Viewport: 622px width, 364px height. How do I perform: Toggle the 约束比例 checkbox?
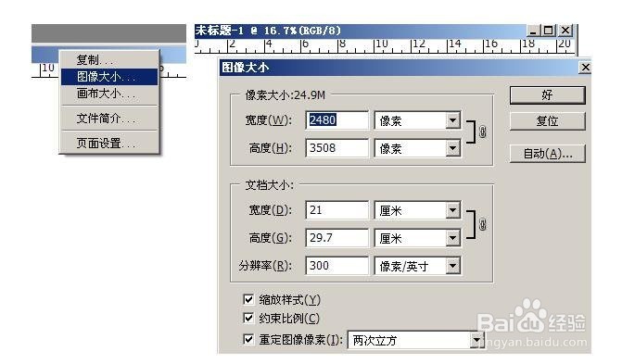pos(248,318)
